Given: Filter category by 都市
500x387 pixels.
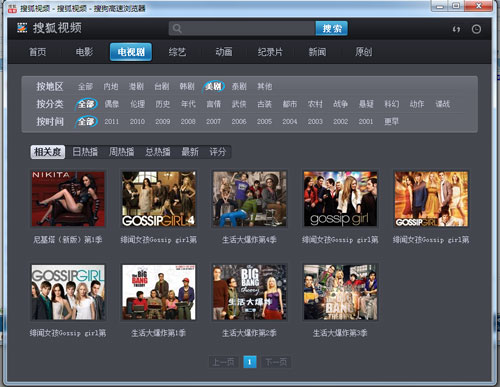Looking at the screenshot, I should point(290,104).
